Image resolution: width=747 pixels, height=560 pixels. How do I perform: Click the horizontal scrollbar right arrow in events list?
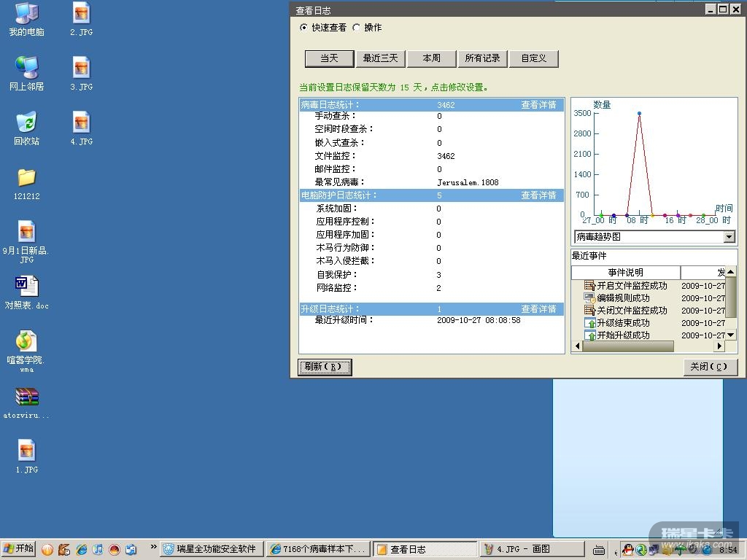pos(720,346)
